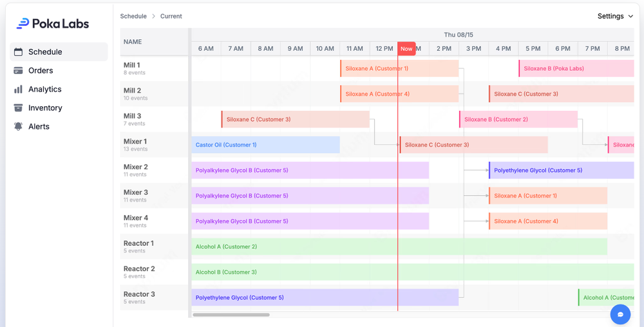
Task: Select the Reactor 3 row label
Action: pyautogui.click(x=139, y=294)
